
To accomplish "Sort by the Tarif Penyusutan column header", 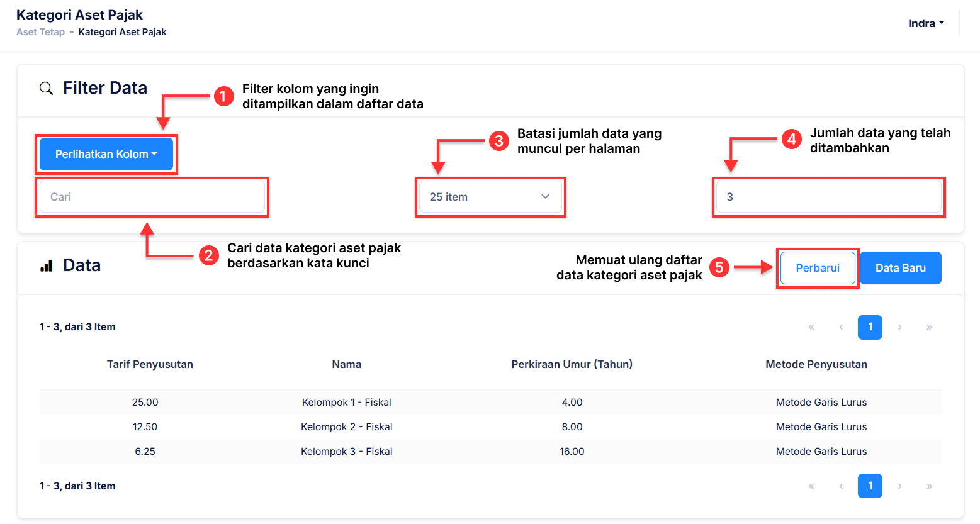I will (150, 364).
